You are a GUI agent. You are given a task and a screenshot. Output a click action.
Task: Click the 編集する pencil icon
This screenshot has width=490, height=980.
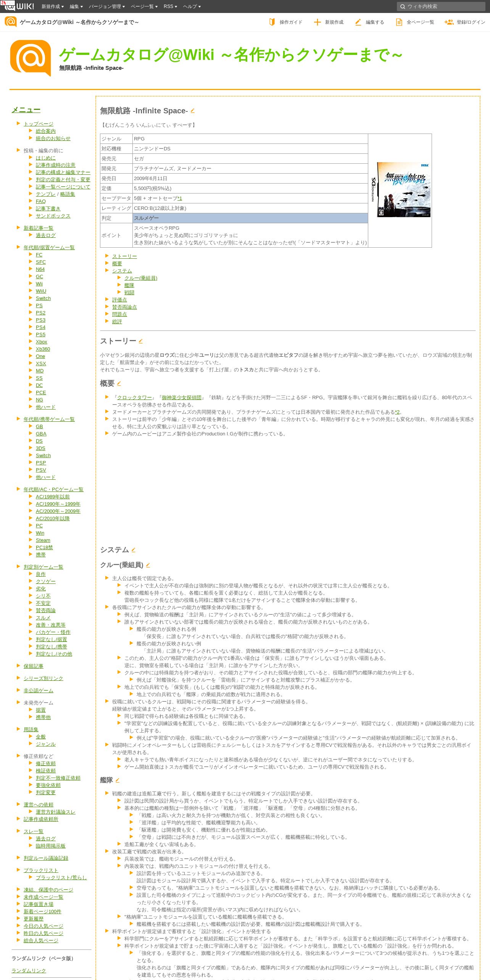coord(358,22)
